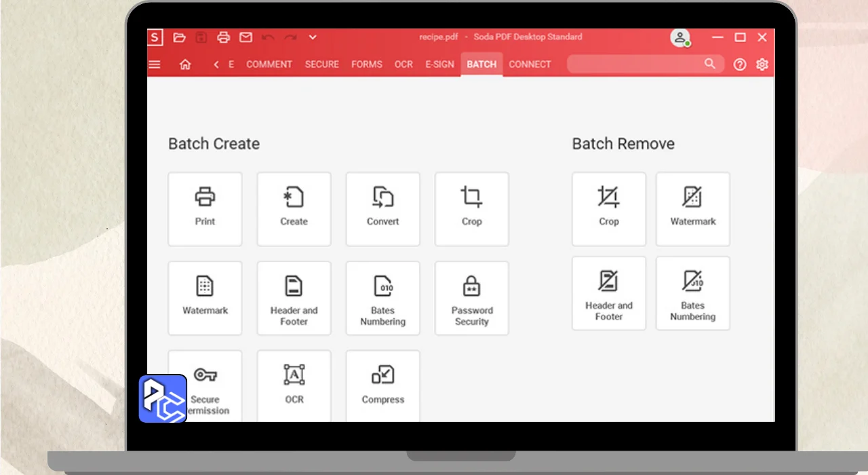Open help question mark icon
Screen dimensions: 868x475
pos(740,64)
